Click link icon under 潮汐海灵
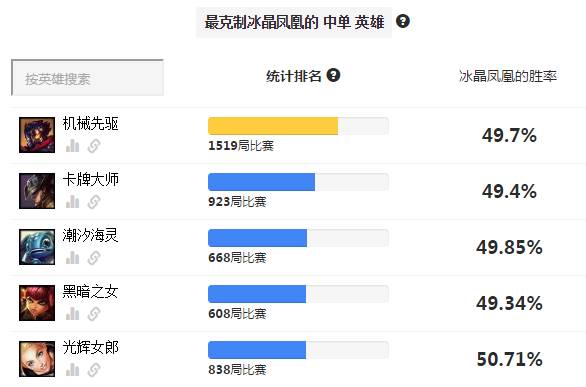Image resolution: width=586 pixels, height=387 pixels. click(94, 258)
